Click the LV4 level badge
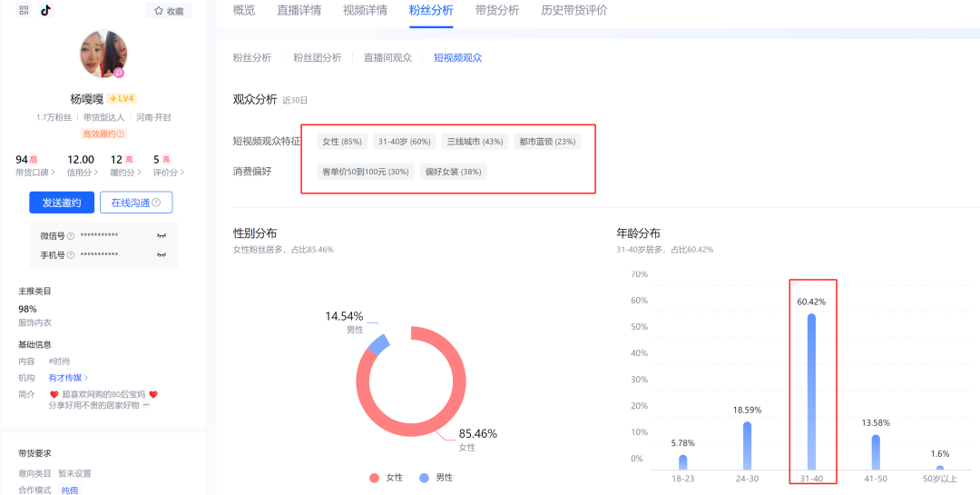Viewport: 980px width, 495px height. (x=122, y=98)
